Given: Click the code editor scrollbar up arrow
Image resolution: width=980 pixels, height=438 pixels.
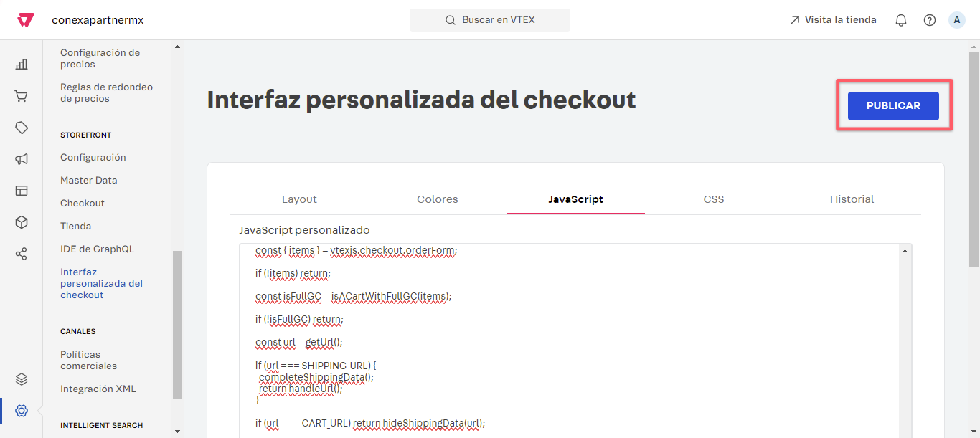Looking at the screenshot, I should coord(905,251).
